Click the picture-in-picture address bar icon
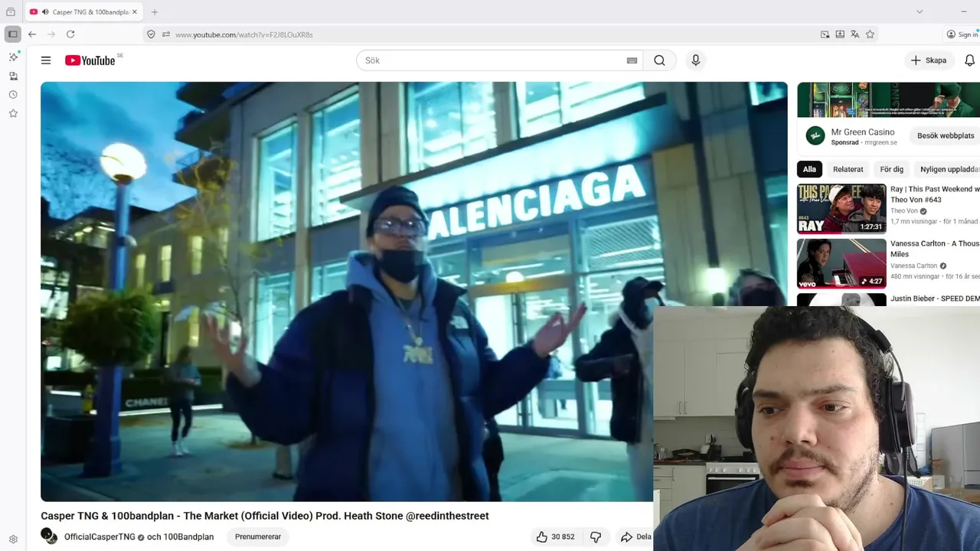Viewport: 980px width, 551px height. click(x=825, y=34)
